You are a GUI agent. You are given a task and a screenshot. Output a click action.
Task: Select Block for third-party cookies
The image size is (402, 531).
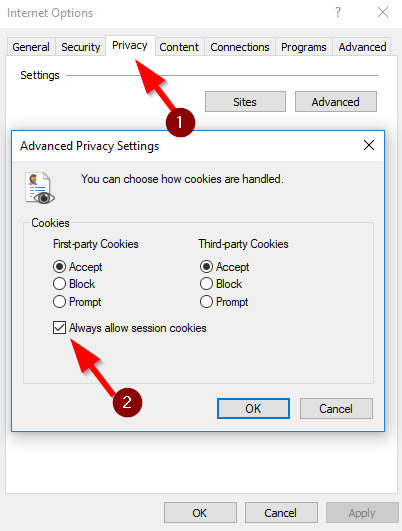pyautogui.click(x=206, y=284)
